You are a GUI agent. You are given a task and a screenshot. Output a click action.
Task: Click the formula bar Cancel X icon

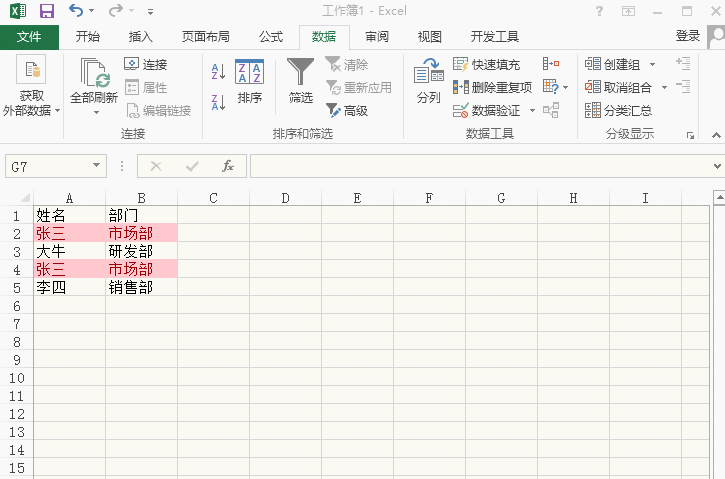click(x=156, y=166)
